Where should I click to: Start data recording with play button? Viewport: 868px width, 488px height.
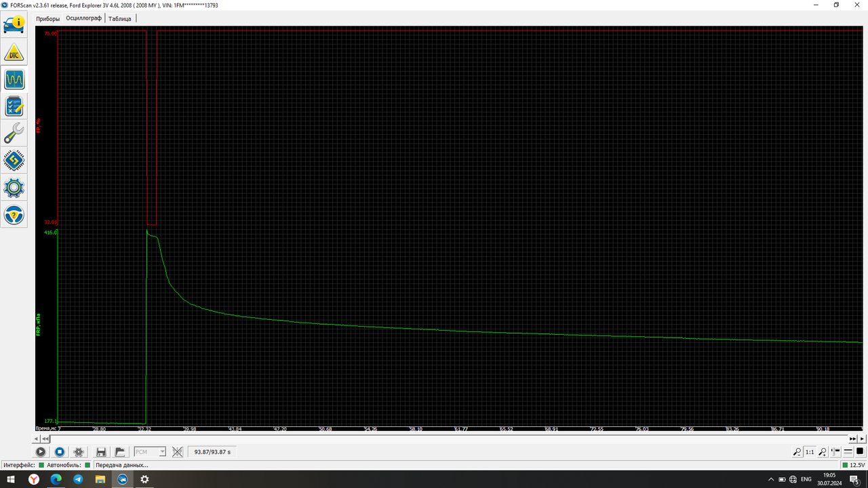(x=41, y=451)
